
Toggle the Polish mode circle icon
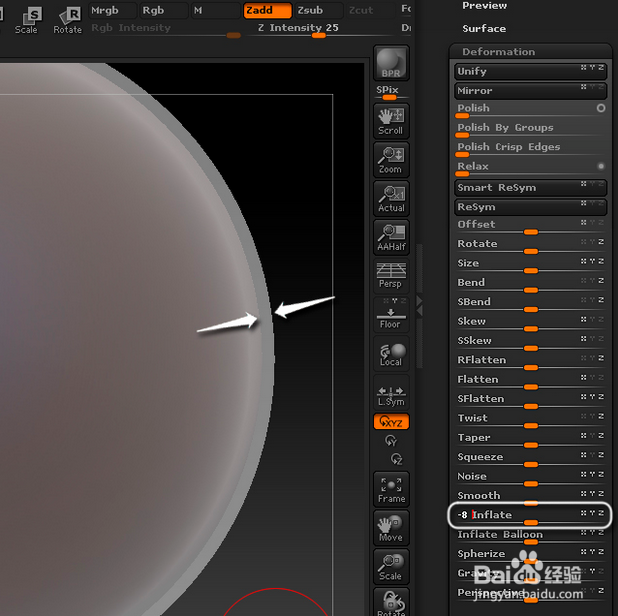pos(601,108)
